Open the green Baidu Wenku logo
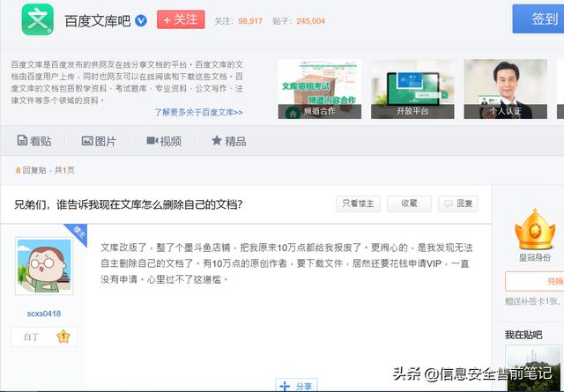This screenshot has width=564, height=392. pyautogui.click(x=38, y=19)
